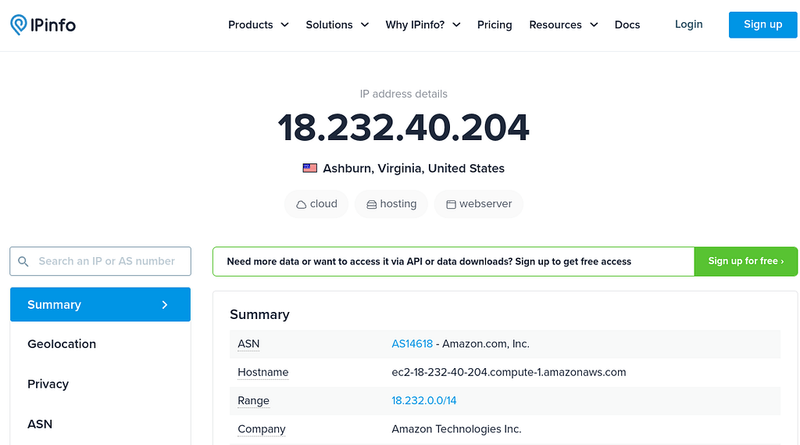Click the hosting icon in the hosting tag
The width and height of the screenshot is (800, 445).
371,204
